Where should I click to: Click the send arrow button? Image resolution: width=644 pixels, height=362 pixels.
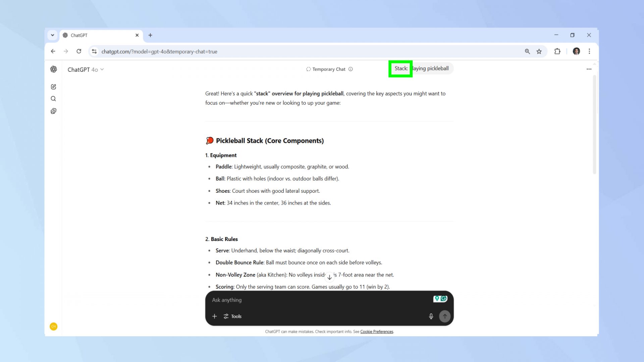[x=445, y=316]
